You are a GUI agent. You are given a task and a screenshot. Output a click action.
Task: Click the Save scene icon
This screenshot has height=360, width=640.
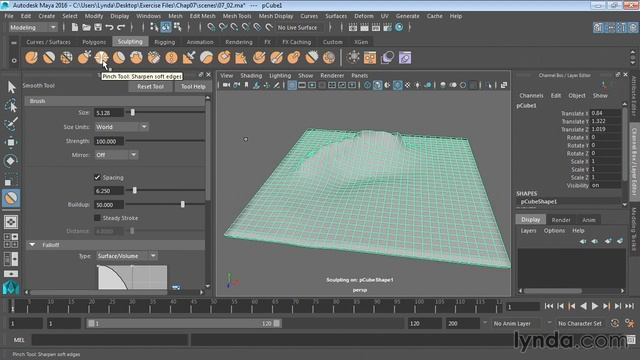pyautogui.click(x=98, y=27)
